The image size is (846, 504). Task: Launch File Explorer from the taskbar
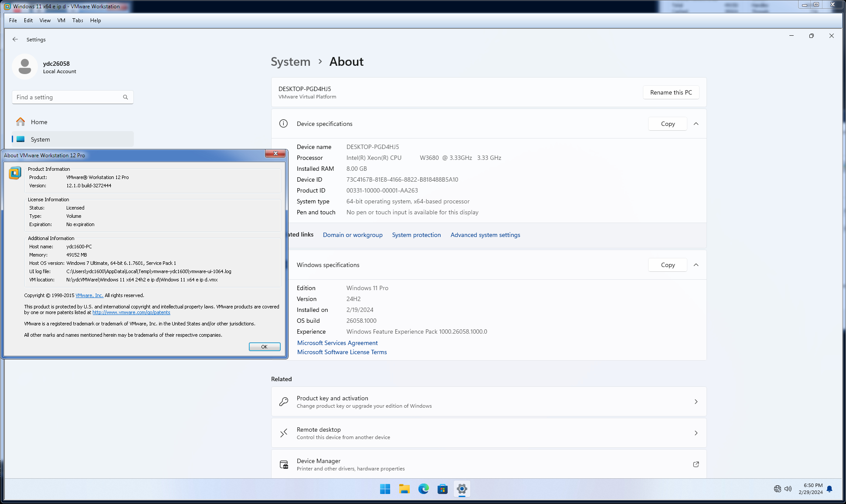click(x=404, y=489)
